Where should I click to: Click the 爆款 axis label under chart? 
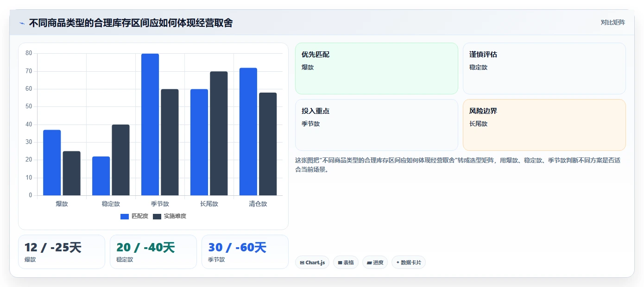click(x=62, y=204)
